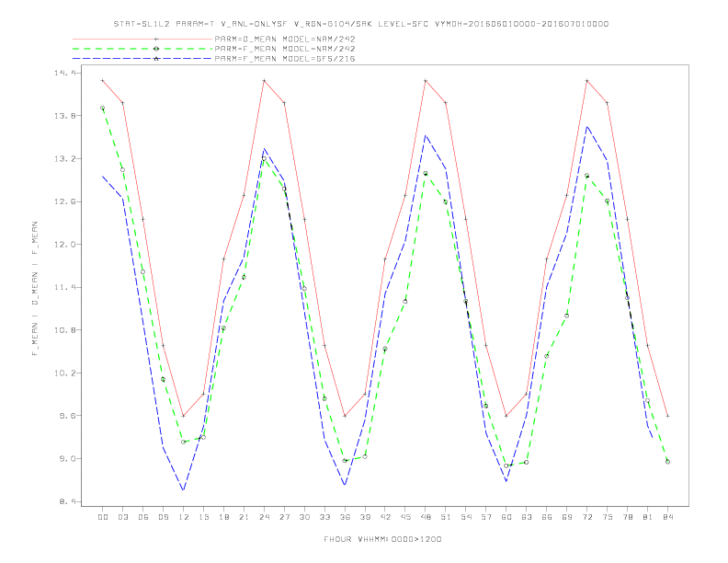Click x-axis forecast hour label 72
Image resolution: width=728 pixels, height=563 pixels.
[x=586, y=517]
